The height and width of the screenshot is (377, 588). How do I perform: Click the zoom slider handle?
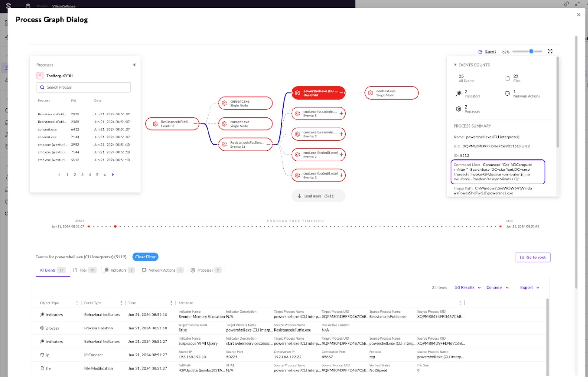531,51
